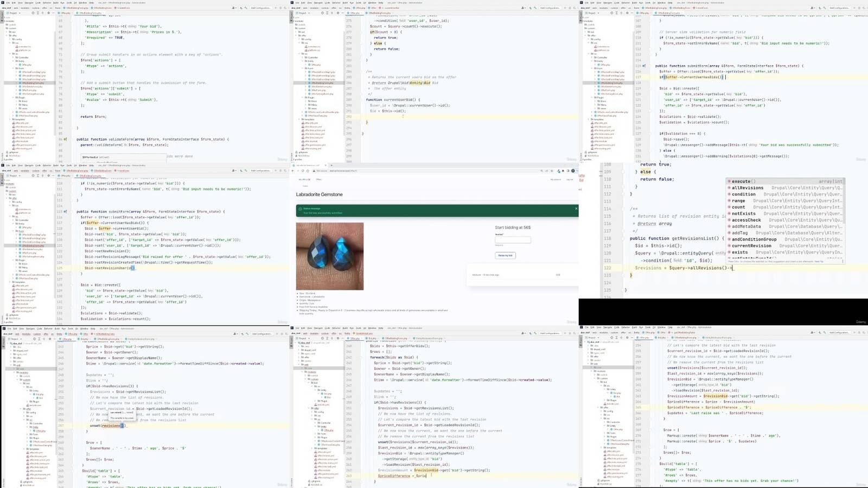Viewport: 868px width, 488px height.
Task: Click the Log out link
Action: tap(569, 180)
